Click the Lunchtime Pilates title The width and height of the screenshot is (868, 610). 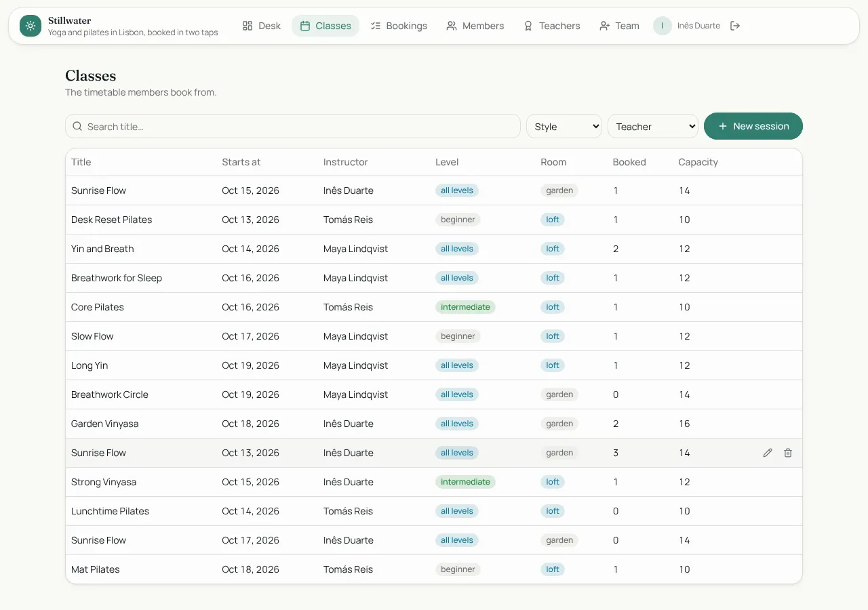tap(111, 511)
